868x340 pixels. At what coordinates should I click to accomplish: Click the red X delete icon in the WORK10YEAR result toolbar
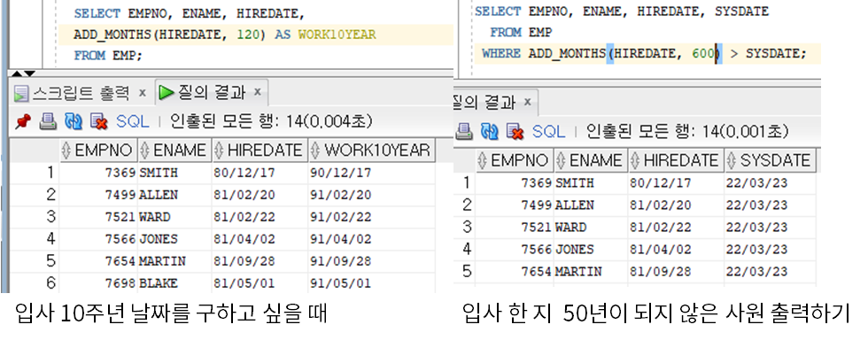[98, 121]
